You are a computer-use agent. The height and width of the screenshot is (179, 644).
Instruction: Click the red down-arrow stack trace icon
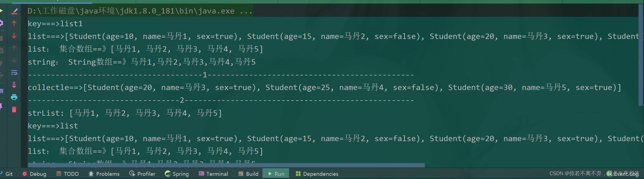[x=14, y=36]
